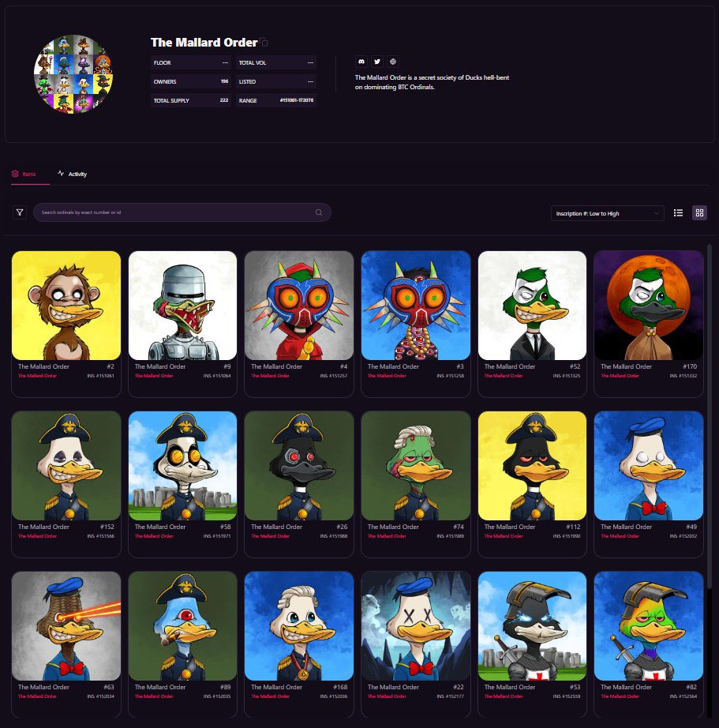Click the TOTAL VOL stat box

point(276,62)
